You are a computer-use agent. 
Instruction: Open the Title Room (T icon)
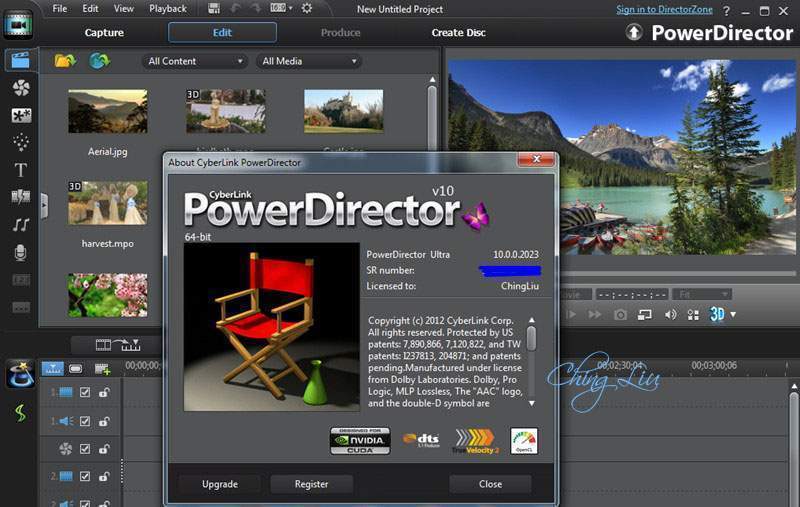pyautogui.click(x=20, y=170)
